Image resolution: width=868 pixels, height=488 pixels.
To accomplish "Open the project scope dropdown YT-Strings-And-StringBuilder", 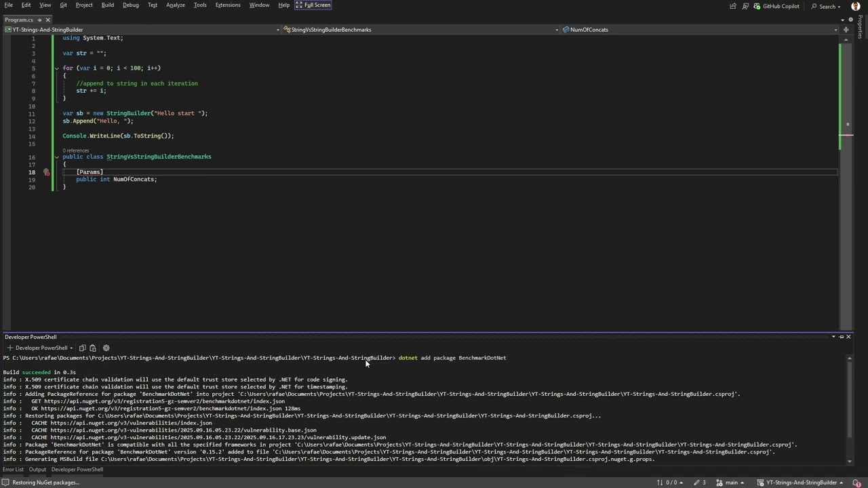I will click(x=142, y=30).
